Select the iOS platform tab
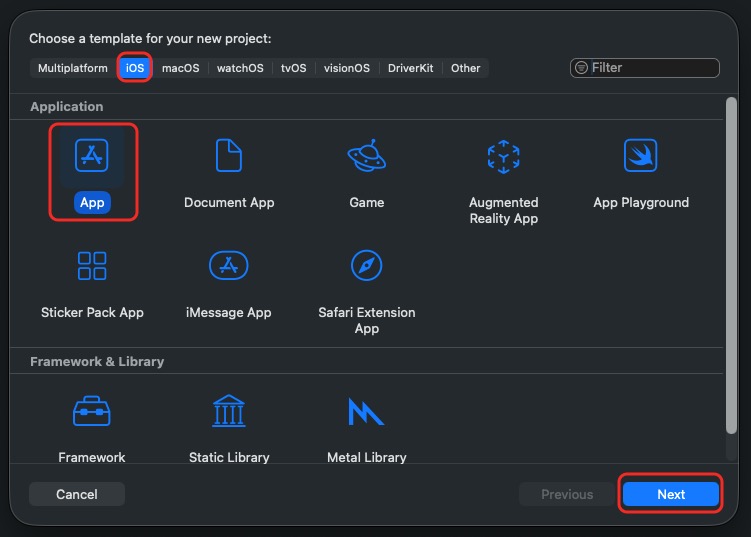The height and width of the screenshot is (537, 751). [135, 68]
